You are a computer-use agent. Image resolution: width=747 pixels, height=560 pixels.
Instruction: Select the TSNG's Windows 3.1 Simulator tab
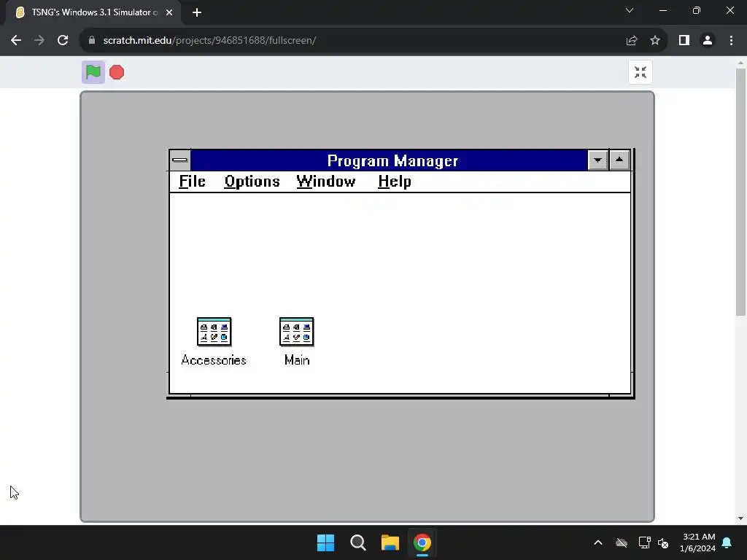tap(93, 12)
